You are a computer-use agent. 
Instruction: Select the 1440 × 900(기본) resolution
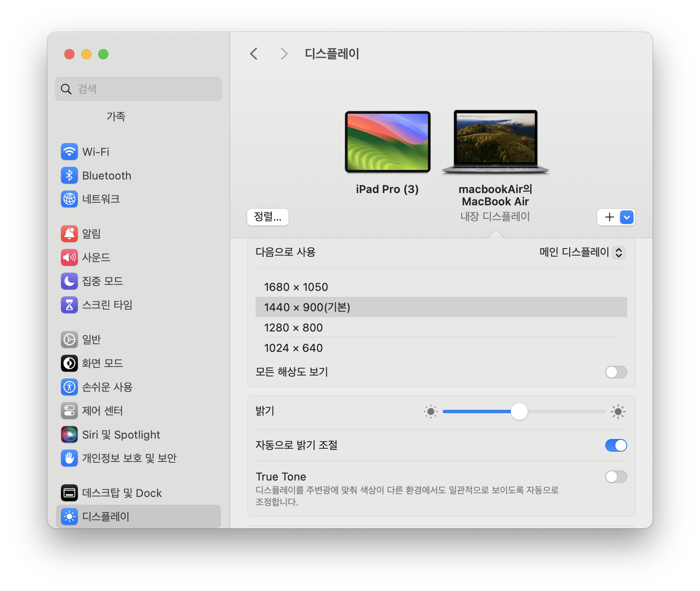[441, 307]
